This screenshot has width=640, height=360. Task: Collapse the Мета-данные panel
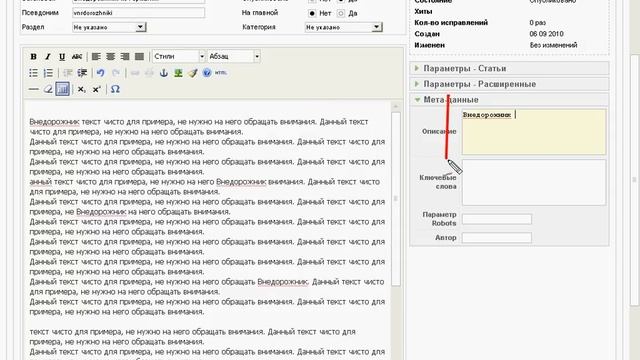(509, 100)
